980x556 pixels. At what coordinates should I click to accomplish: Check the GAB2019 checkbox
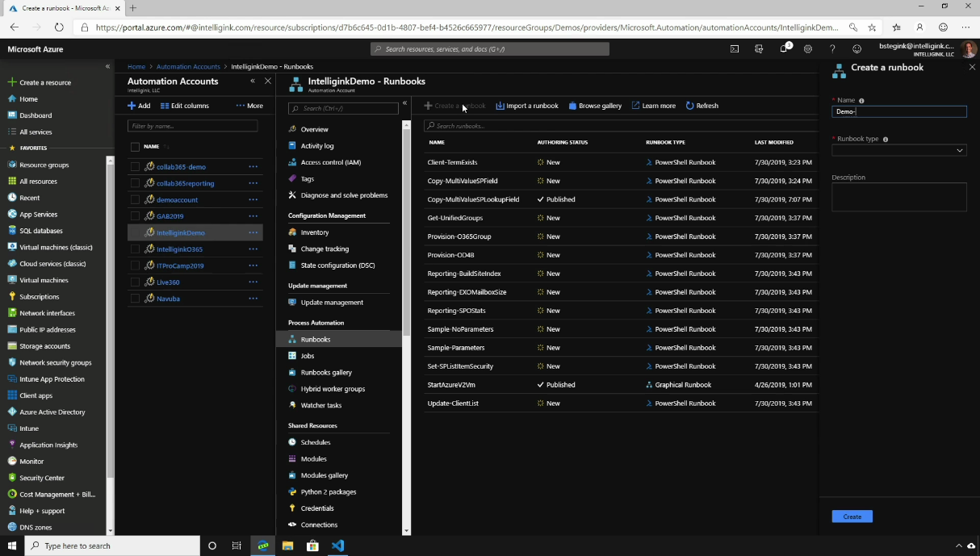tap(135, 216)
